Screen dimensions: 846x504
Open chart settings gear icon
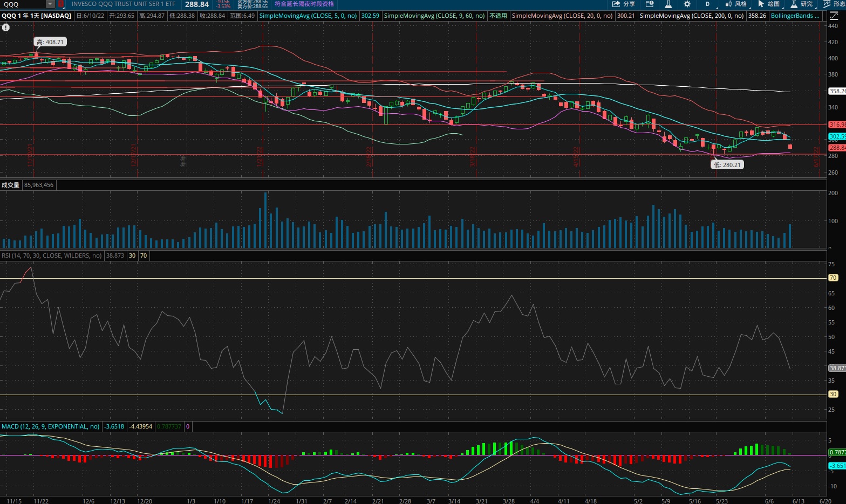click(x=687, y=4)
